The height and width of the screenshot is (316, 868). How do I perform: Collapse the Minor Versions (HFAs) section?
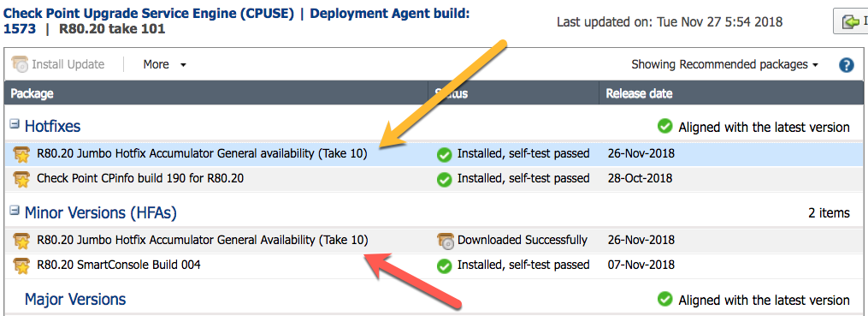[15, 211]
